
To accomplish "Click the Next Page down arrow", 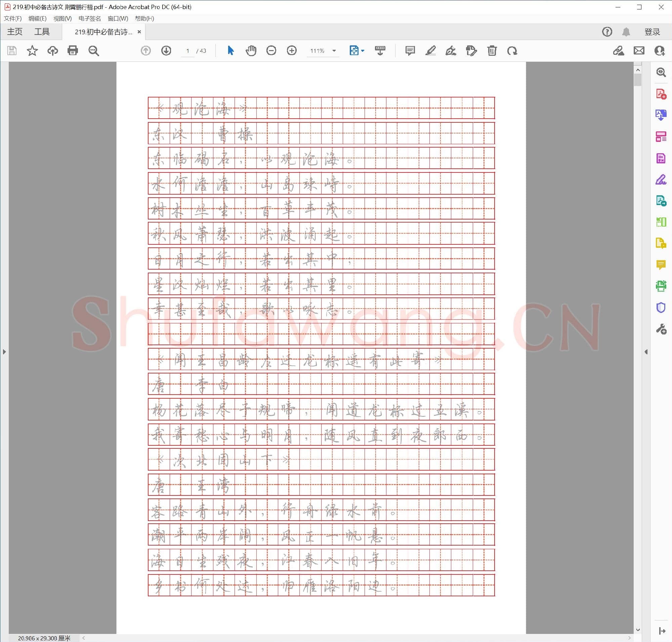I will pyautogui.click(x=166, y=51).
